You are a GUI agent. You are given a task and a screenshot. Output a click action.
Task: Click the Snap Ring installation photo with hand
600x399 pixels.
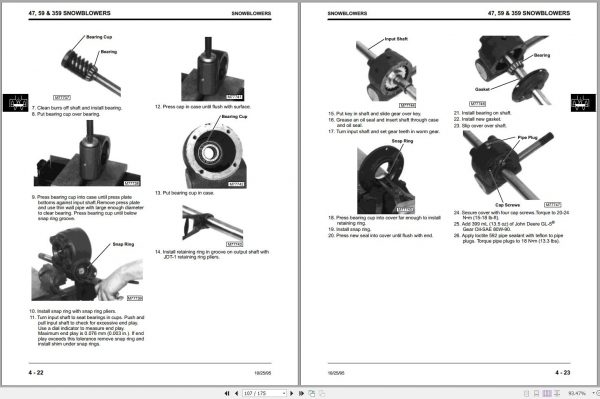coord(87,264)
